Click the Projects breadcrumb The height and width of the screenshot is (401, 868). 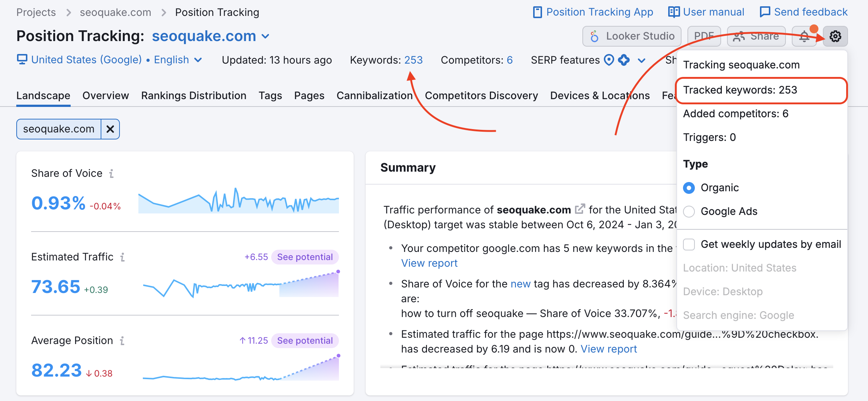coord(36,13)
